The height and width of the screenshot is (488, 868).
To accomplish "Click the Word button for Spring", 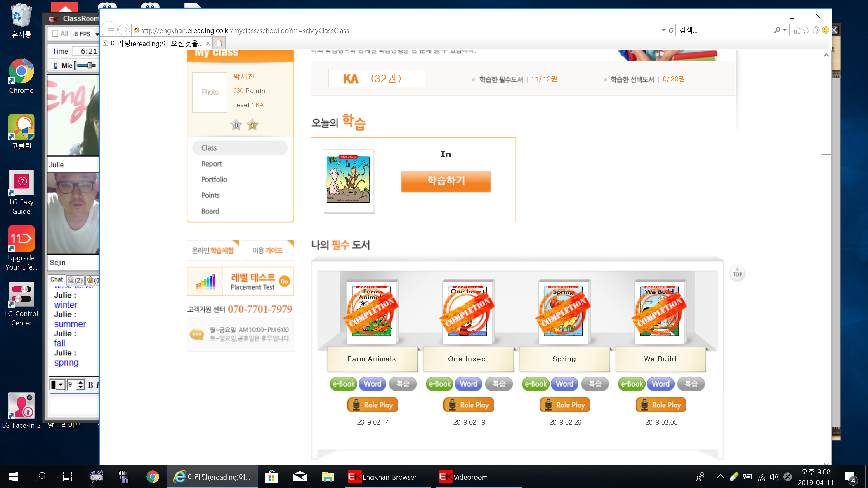I will [x=564, y=384].
